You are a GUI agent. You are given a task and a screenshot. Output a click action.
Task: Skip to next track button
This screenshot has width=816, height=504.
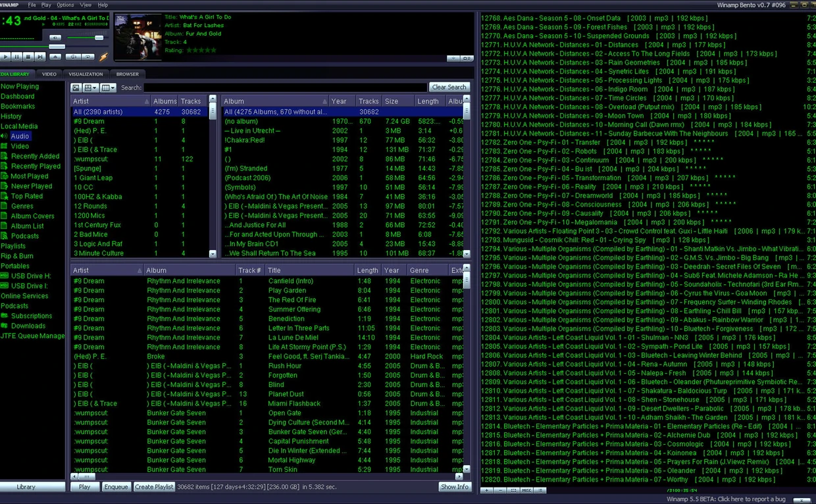(x=40, y=57)
